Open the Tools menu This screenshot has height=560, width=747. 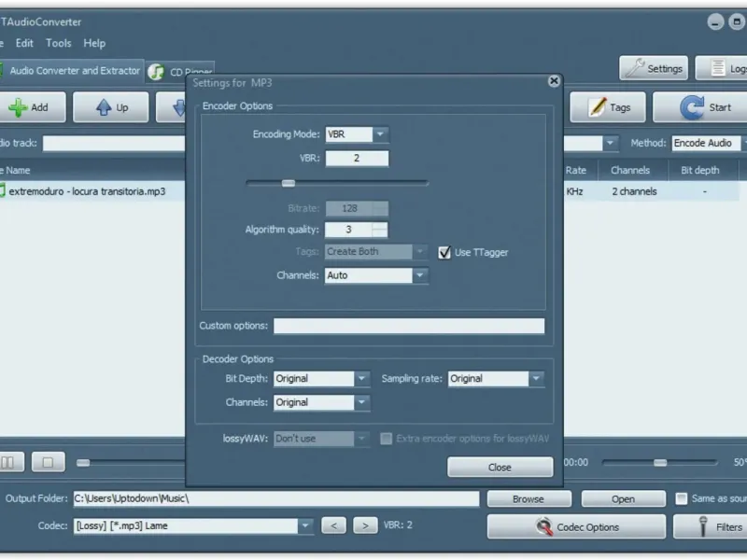coord(59,43)
